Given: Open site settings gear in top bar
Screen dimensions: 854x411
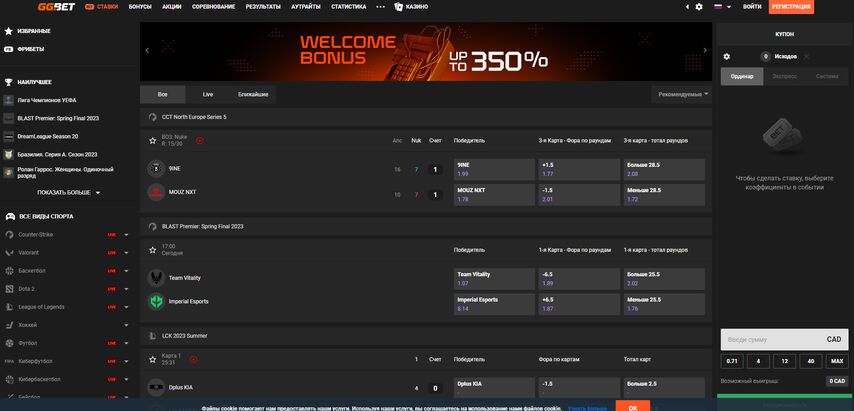Looking at the screenshot, I should click(x=699, y=7).
